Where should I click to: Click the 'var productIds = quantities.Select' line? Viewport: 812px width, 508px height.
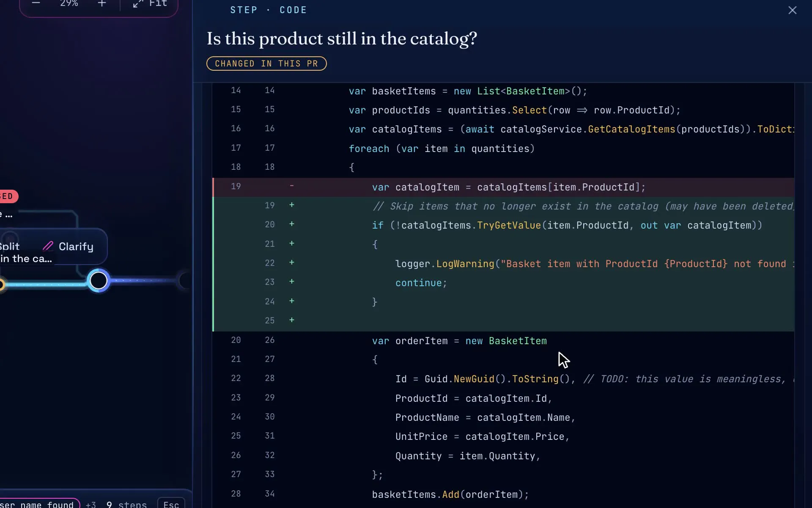[x=503, y=110]
